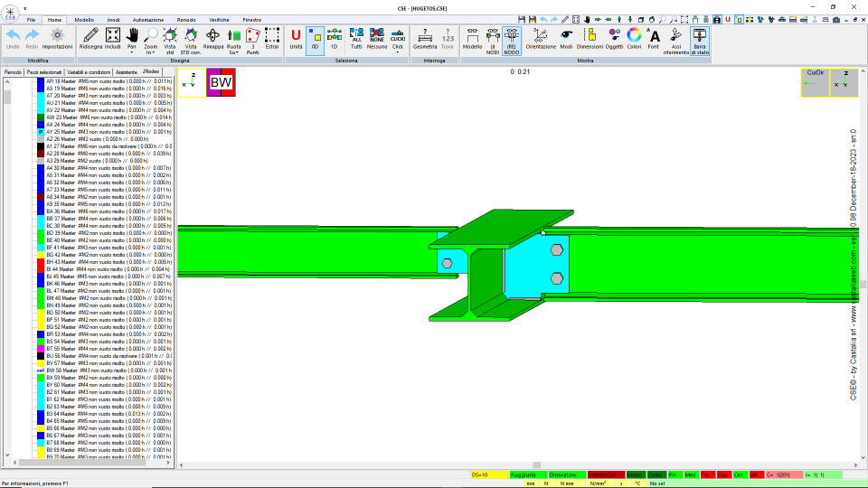The image size is (868, 488).
Task: Activate the Pan hand tool
Action: [x=132, y=41]
